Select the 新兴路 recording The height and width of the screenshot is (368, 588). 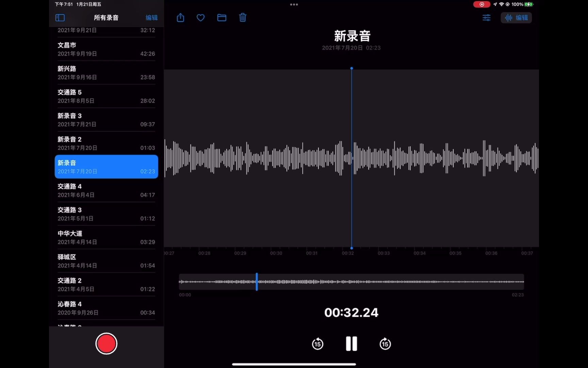[x=106, y=73]
